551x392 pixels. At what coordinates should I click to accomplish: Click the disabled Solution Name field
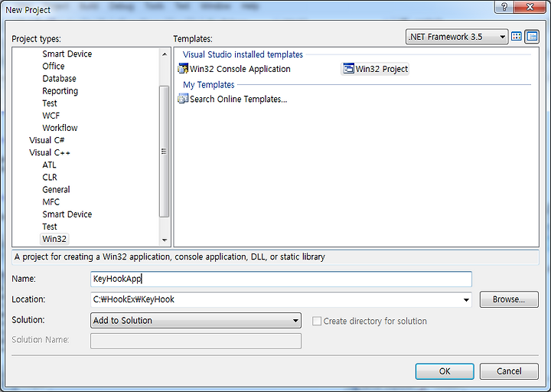[x=196, y=341]
